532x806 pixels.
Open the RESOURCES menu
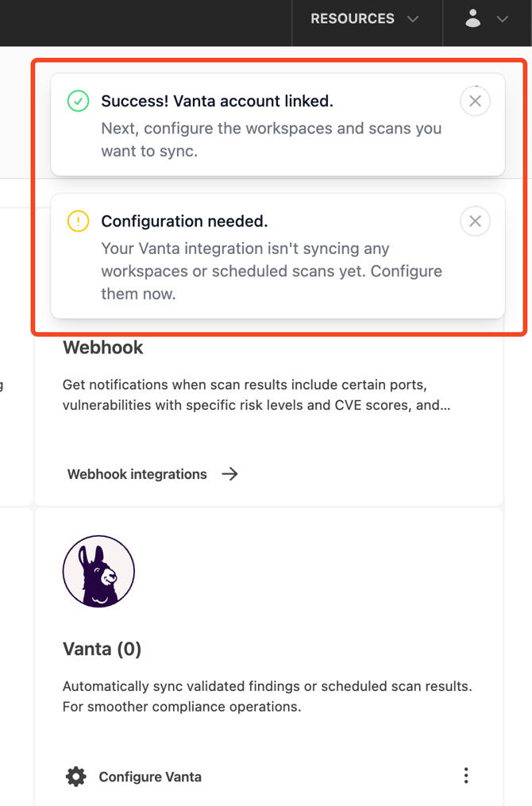[352, 19]
